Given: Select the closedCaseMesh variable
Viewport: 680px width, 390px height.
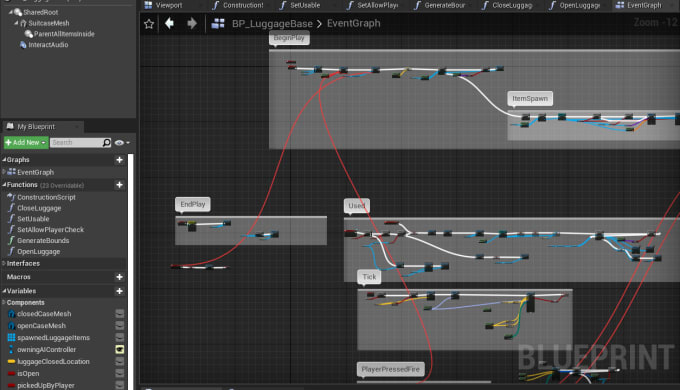Looking at the screenshot, I should [x=44, y=314].
